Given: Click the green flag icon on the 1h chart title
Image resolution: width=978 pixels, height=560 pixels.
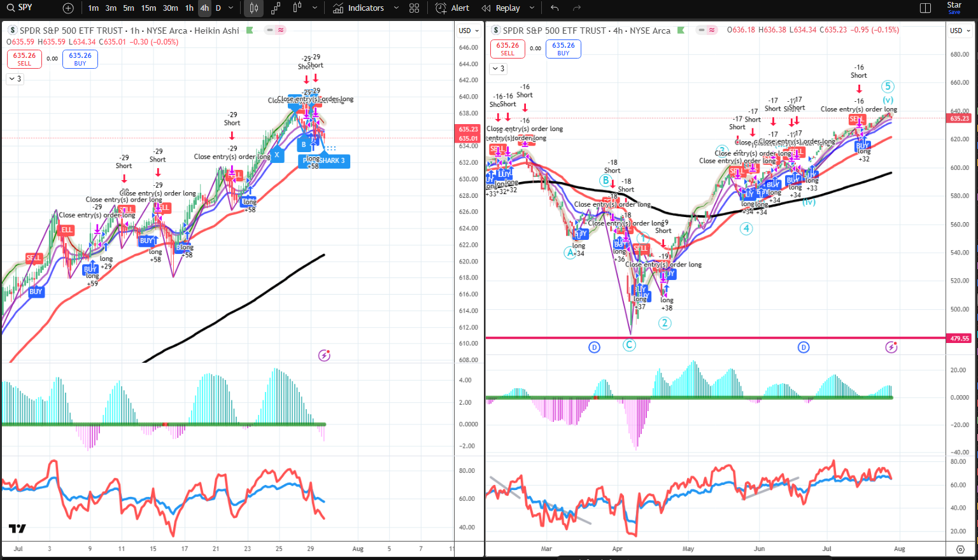Looking at the screenshot, I should (250, 31).
